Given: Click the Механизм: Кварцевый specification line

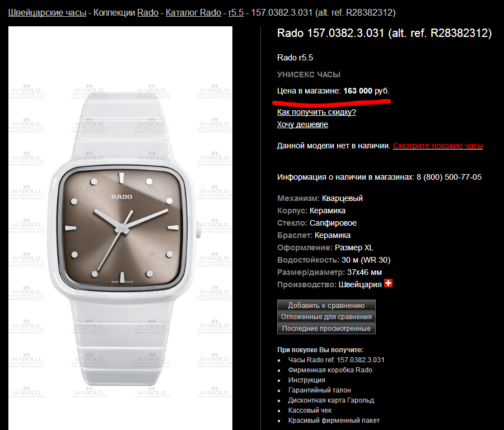Looking at the screenshot, I should click(x=320, y=198).
